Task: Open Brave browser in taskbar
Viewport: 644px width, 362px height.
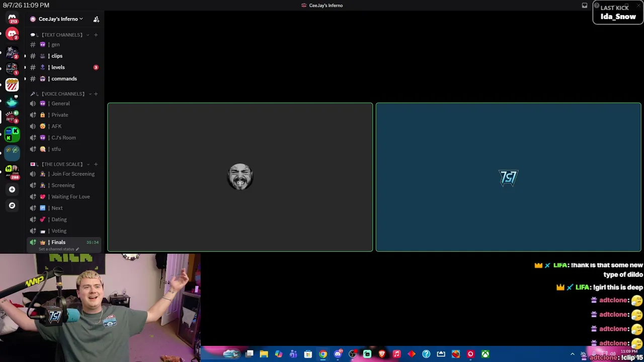Action: (x=382, y=354)
